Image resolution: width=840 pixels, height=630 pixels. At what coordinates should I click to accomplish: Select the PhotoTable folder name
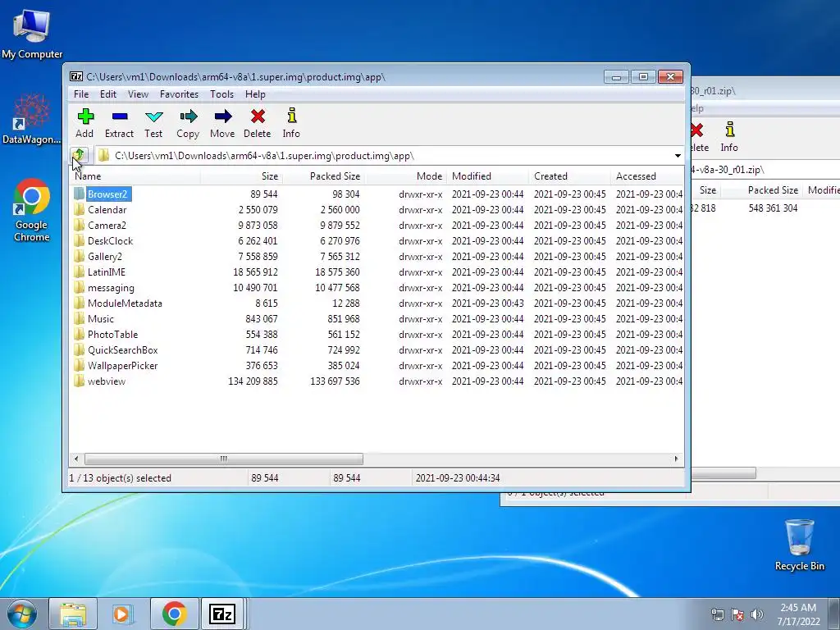pos(112,335)
